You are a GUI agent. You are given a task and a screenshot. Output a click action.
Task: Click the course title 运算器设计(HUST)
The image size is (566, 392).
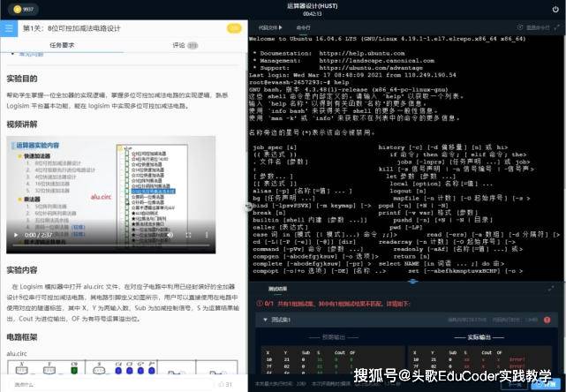point(313,6)
